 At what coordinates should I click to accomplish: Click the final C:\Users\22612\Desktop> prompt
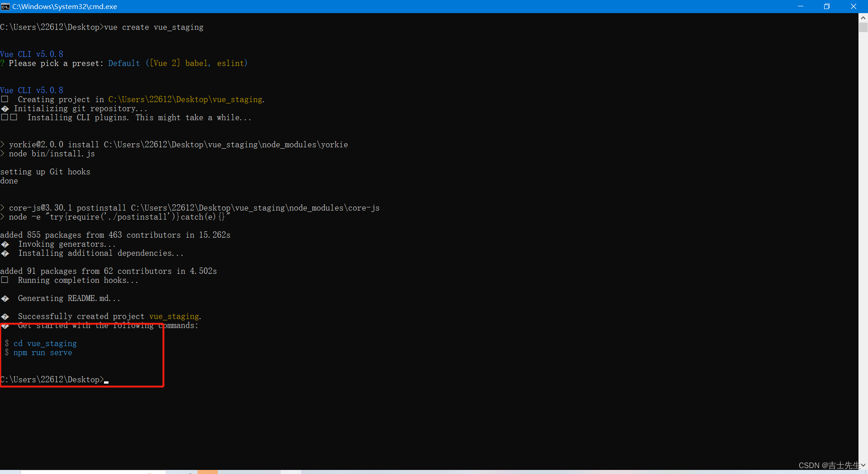(52, 380)
